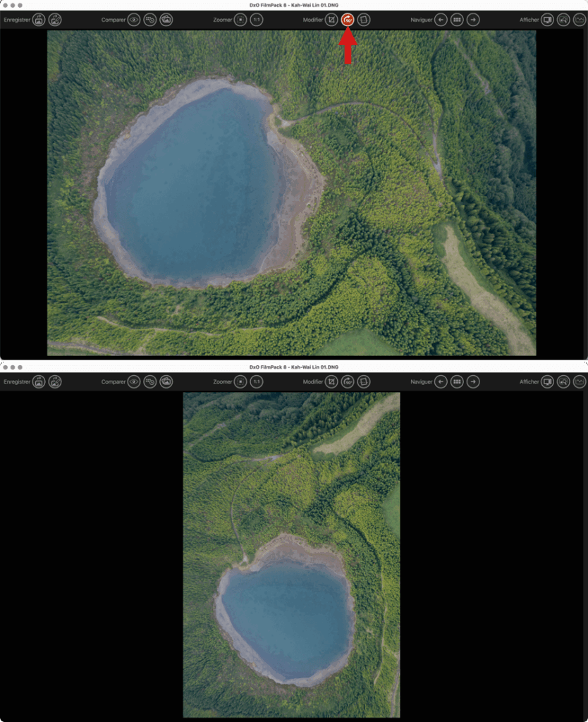Go to previous image using the arrow above the landscape photo

(x=441, y=20)
